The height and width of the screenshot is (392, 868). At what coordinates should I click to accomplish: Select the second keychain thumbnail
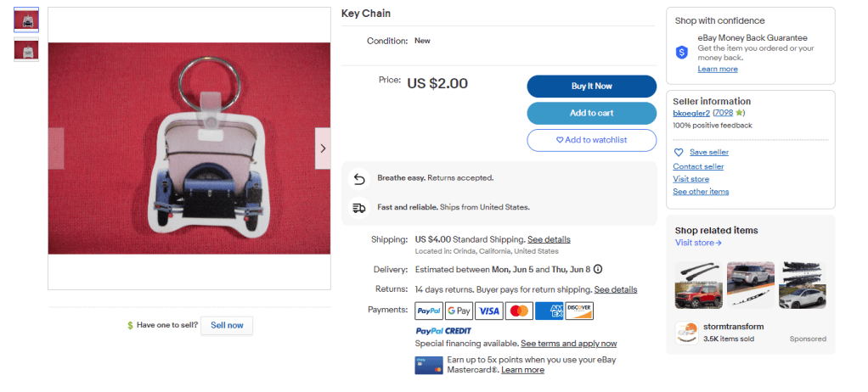[26, 49]
